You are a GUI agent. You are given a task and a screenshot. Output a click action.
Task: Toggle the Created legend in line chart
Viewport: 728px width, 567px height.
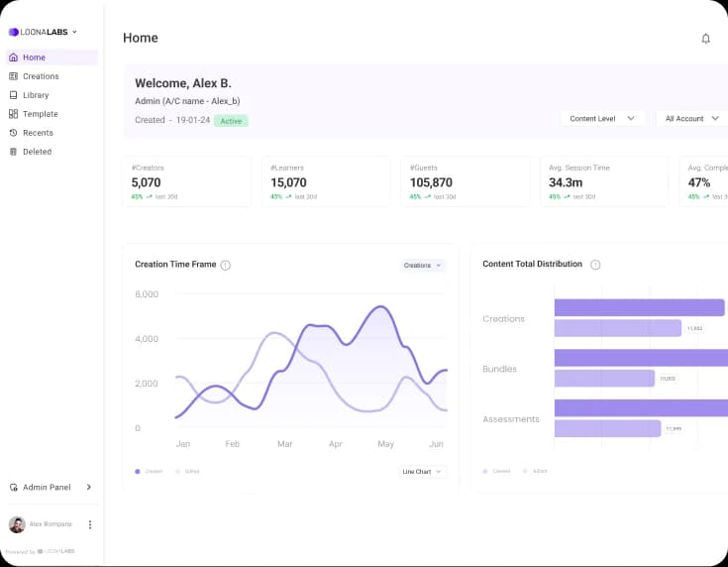point(149,471)
